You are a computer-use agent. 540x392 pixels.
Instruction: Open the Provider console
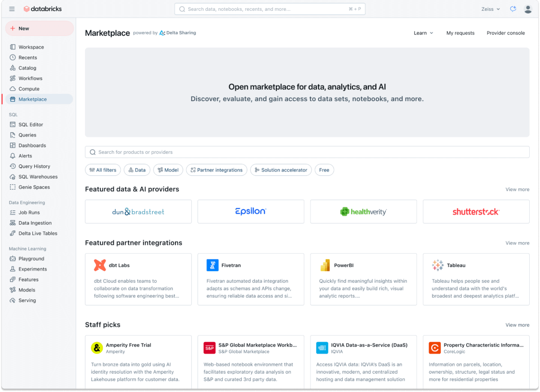pyautogui.click(x=506, y=33)
